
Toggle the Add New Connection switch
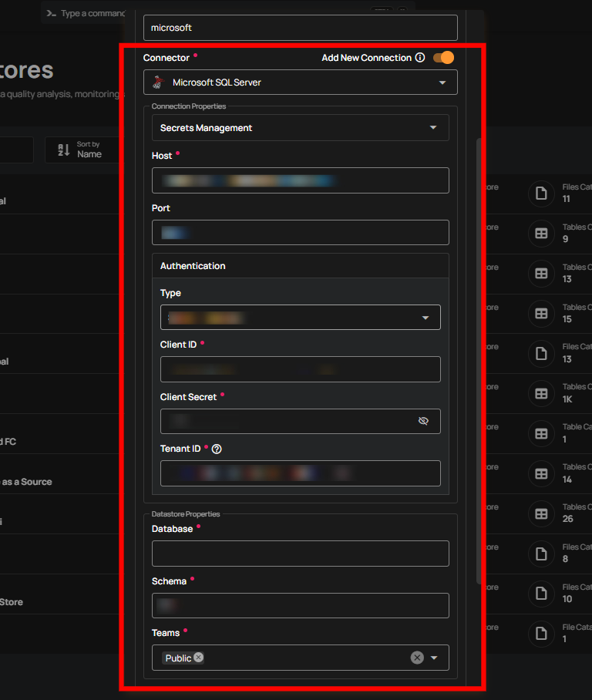pos(443,58)
